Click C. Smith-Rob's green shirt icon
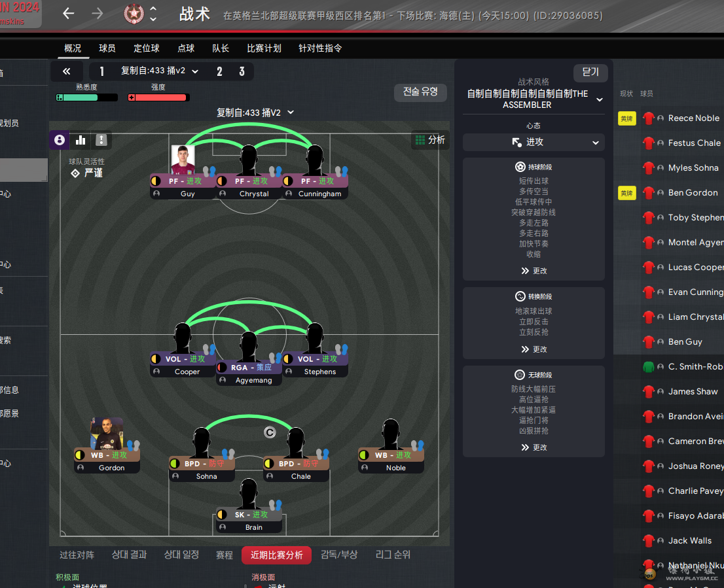 pos(649,367)
